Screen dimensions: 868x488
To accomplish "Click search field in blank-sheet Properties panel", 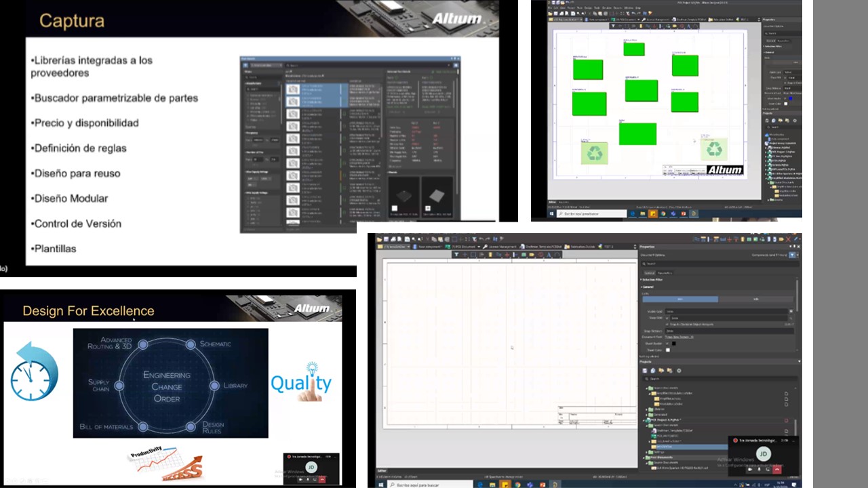I will [x=720, y=264].
